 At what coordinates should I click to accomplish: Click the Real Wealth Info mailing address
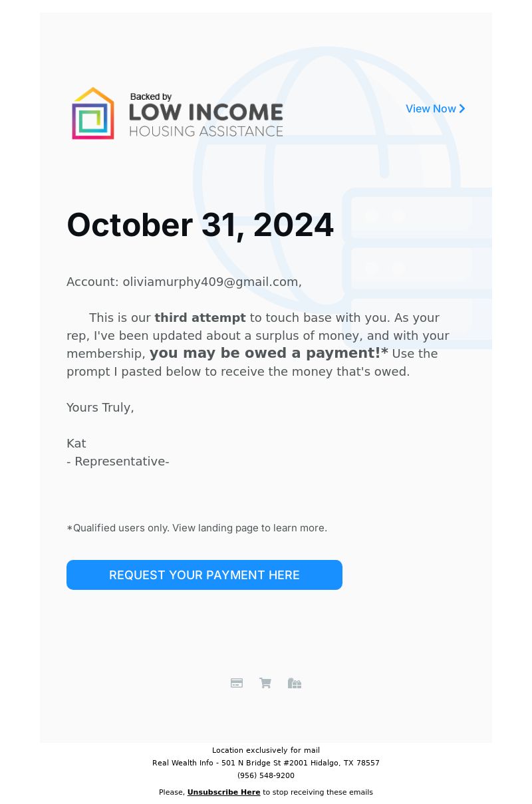tap(266, 763)
